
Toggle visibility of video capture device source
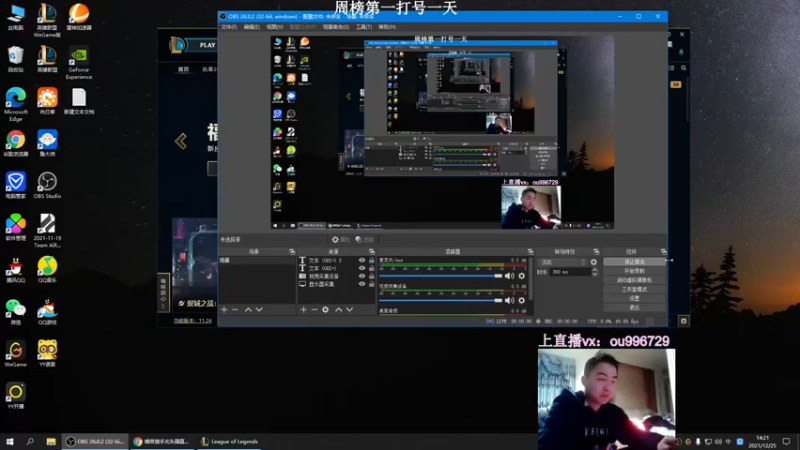[362, 276]
